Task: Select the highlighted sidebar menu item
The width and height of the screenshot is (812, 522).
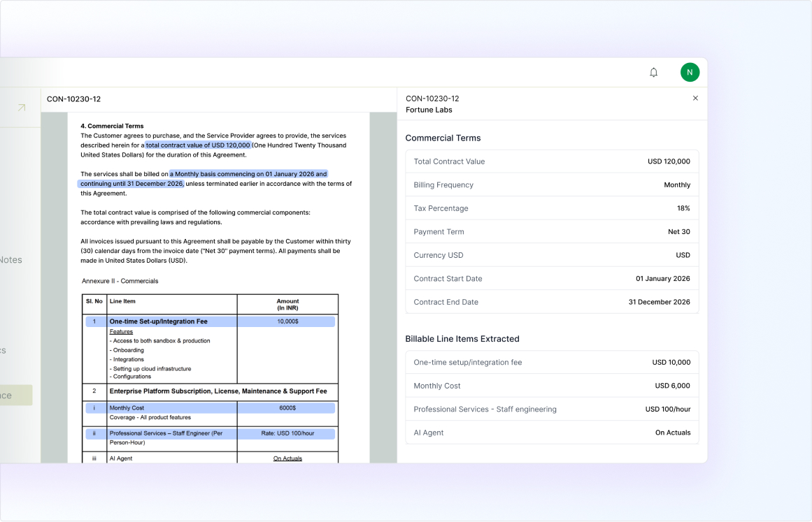Action: 15,396
